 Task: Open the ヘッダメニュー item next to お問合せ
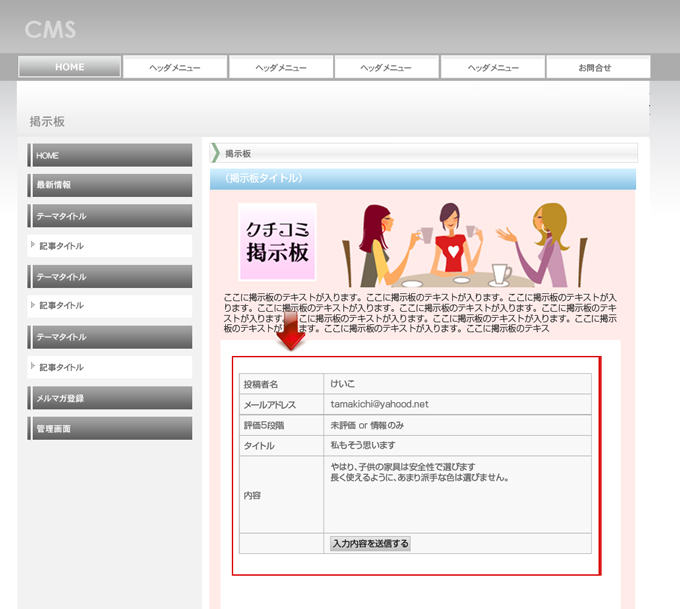click(x=492, y=67)
